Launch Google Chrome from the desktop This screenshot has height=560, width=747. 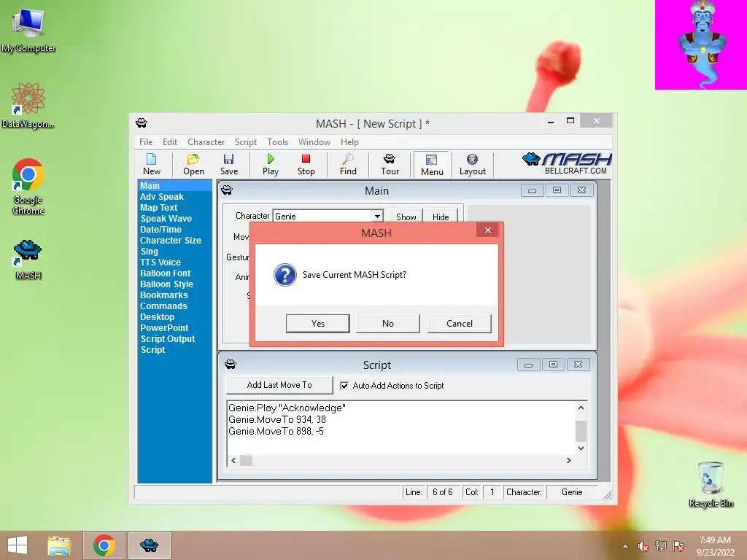click(28, 186)
